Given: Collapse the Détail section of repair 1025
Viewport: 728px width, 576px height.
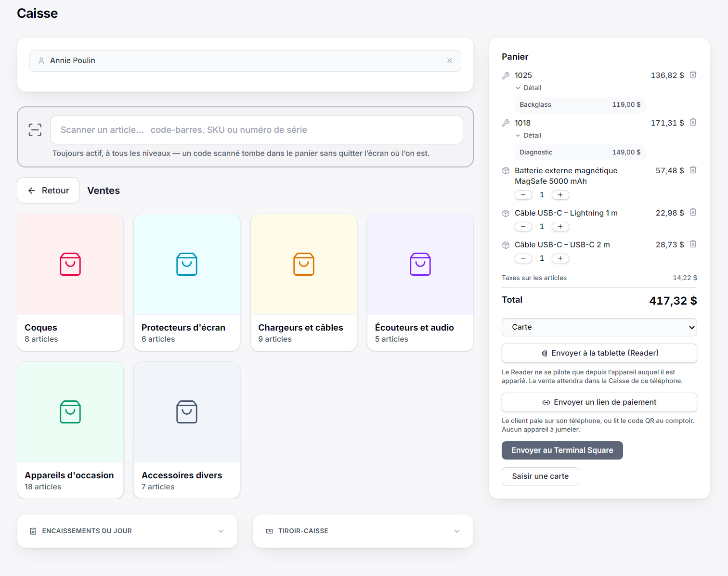Looking at the screenshot, I should click(x=528, y=88).
